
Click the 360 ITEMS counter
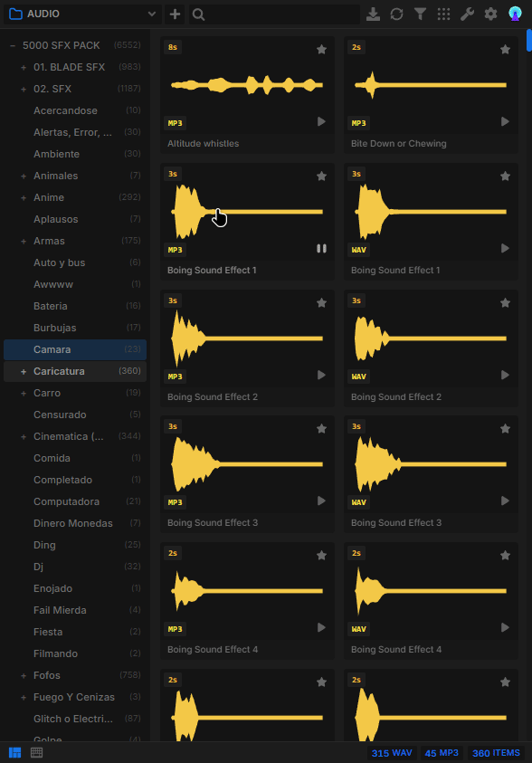(496, 753)
